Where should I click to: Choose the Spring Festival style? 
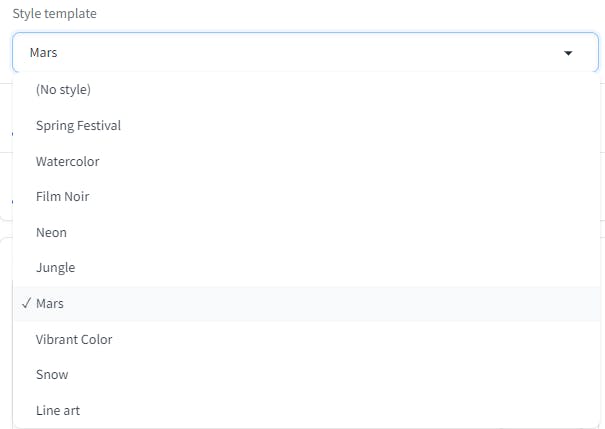coord(307,125)
